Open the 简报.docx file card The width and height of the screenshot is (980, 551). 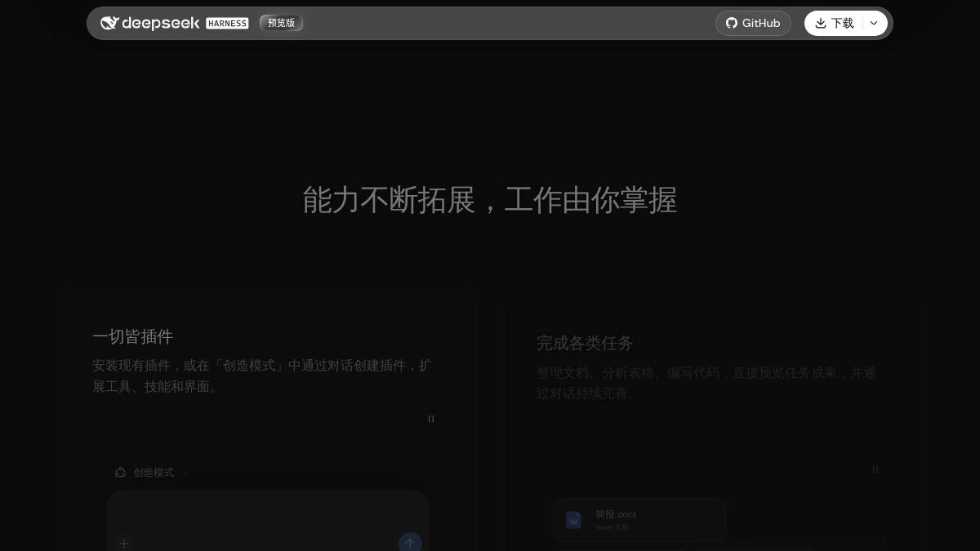point(639,520)
